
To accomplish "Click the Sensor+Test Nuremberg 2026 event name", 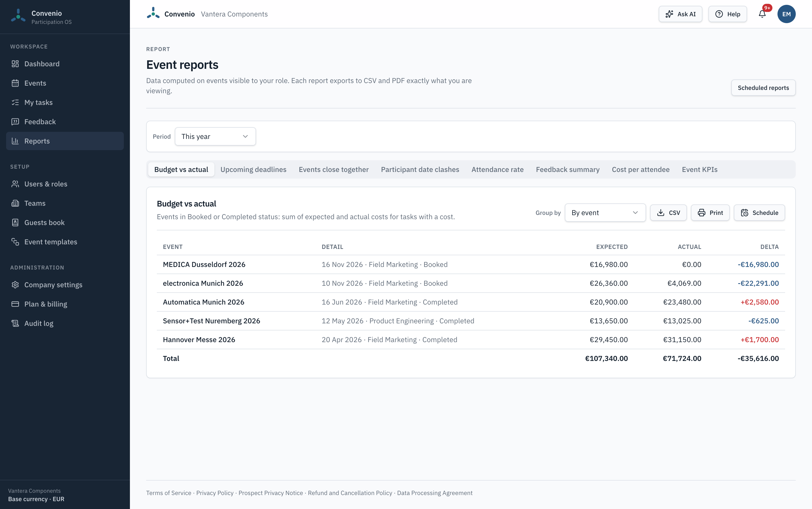I will point(211,321).
